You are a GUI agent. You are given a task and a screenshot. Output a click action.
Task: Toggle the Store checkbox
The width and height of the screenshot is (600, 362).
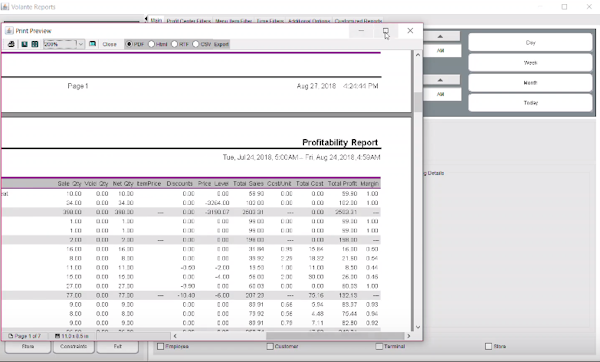point(489,346)
